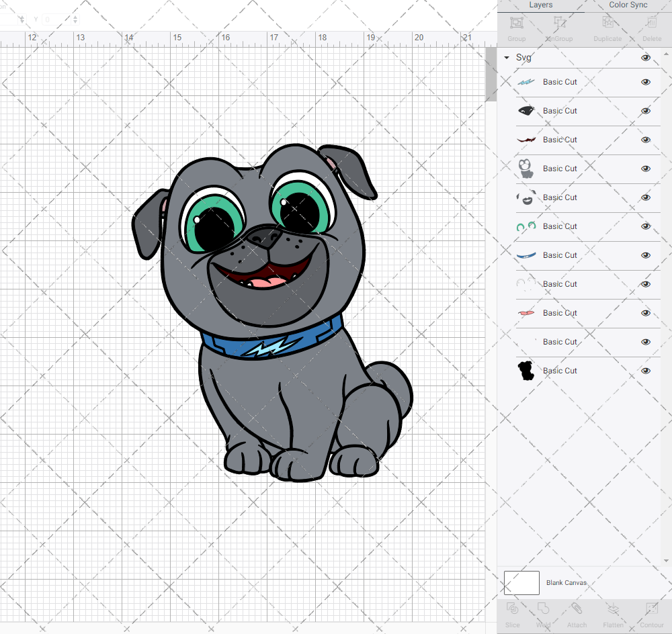Viewport: 672px width, 634px height.
Task: Click the Y position input field
Action: coord(56,19)
